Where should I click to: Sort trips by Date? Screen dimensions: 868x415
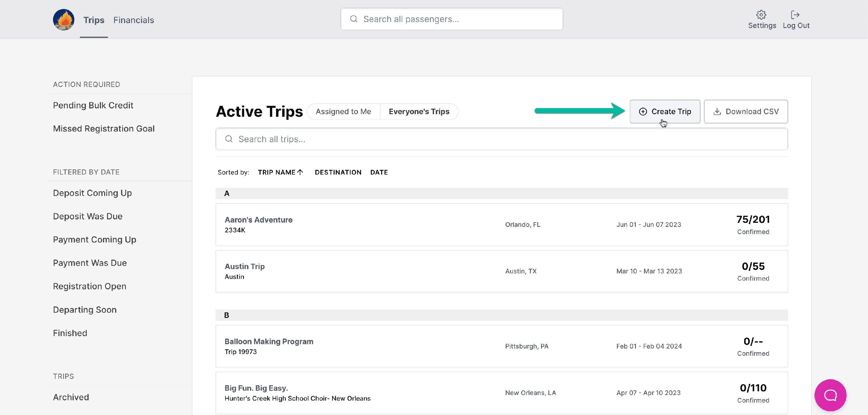[x=379, y=172]
